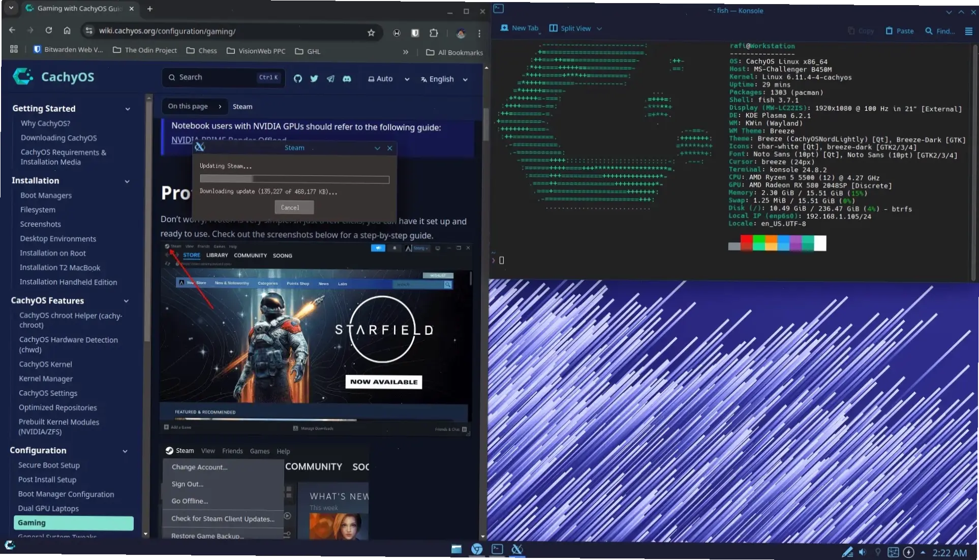This screenshot has height=560, width=979.
Task: Open the Discord icon in wiki header
Action: [x=347, y=79]
